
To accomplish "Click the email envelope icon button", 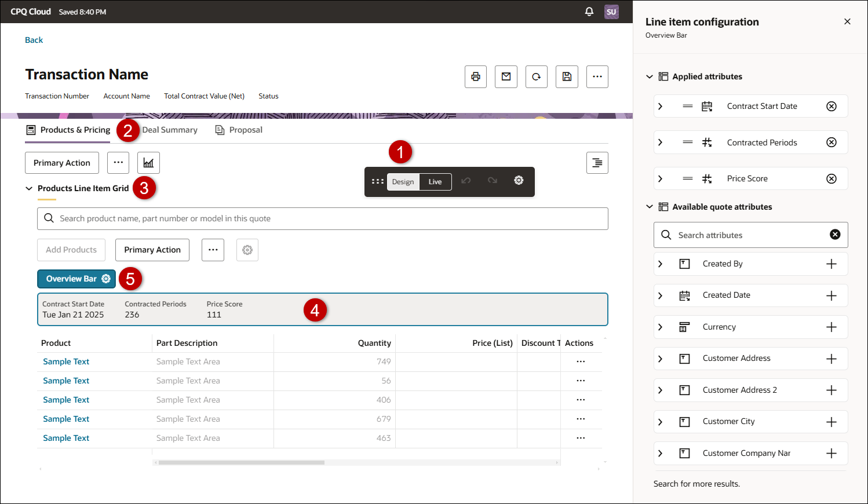I will pos(506,76).
